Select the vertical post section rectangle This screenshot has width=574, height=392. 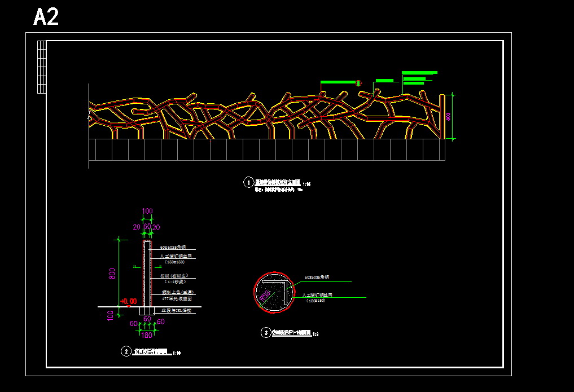tap(147, 274)
